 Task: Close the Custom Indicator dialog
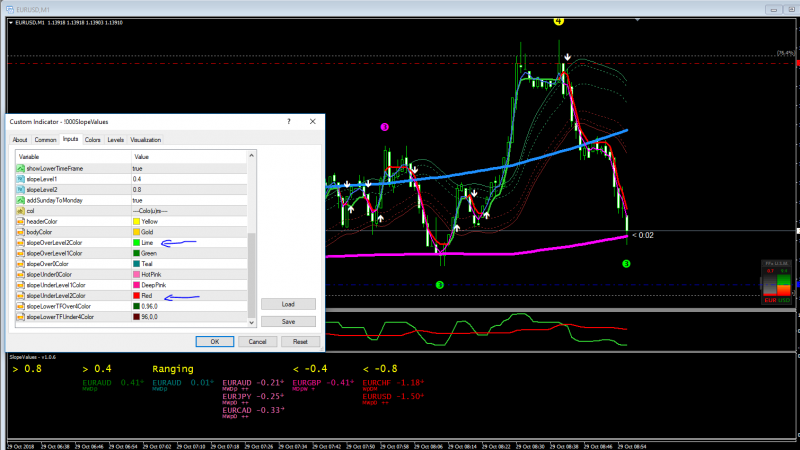[x=312, y=121]
